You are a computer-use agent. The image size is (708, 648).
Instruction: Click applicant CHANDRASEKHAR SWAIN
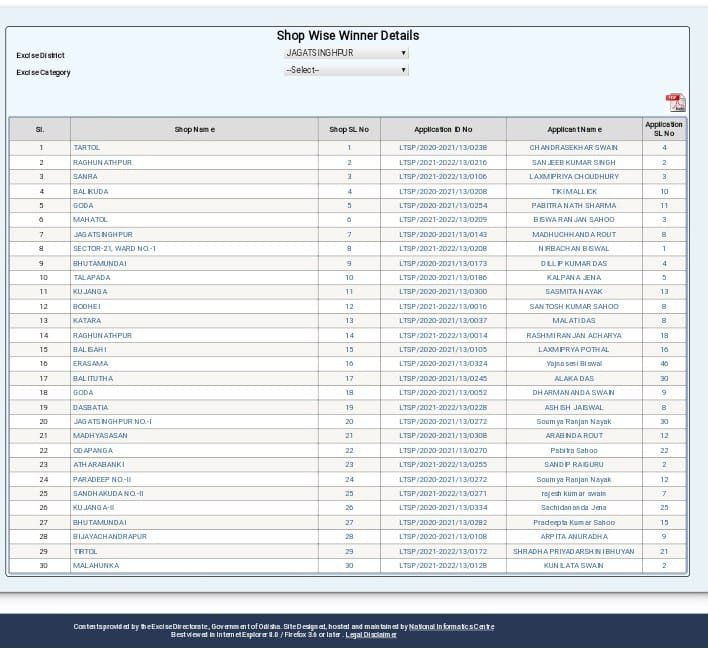pyautogui.click(x=573, y=148)
